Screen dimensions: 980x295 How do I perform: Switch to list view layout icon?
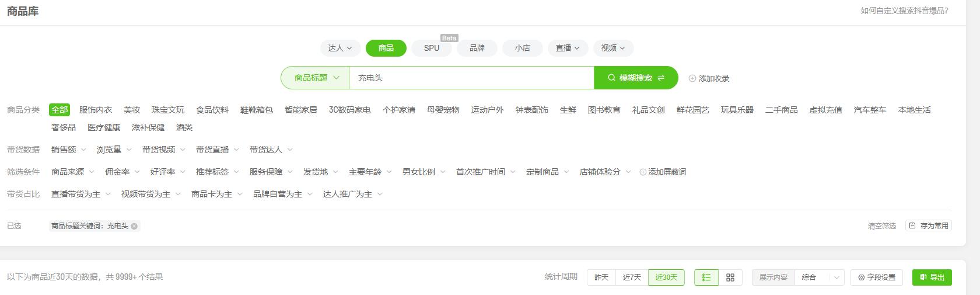(706, 277)
